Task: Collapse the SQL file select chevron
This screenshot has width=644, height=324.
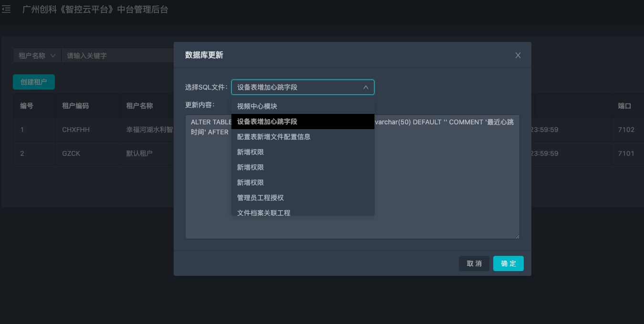Action: pos(366,87)
